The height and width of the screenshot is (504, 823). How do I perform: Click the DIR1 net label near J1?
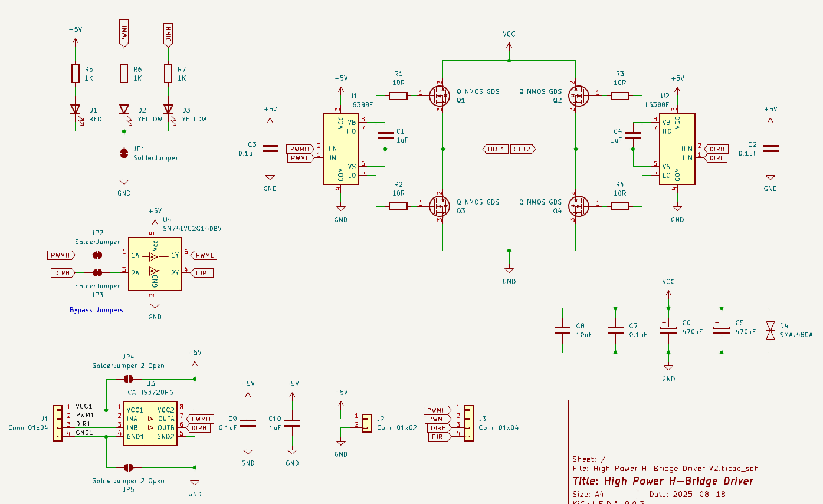83,424
